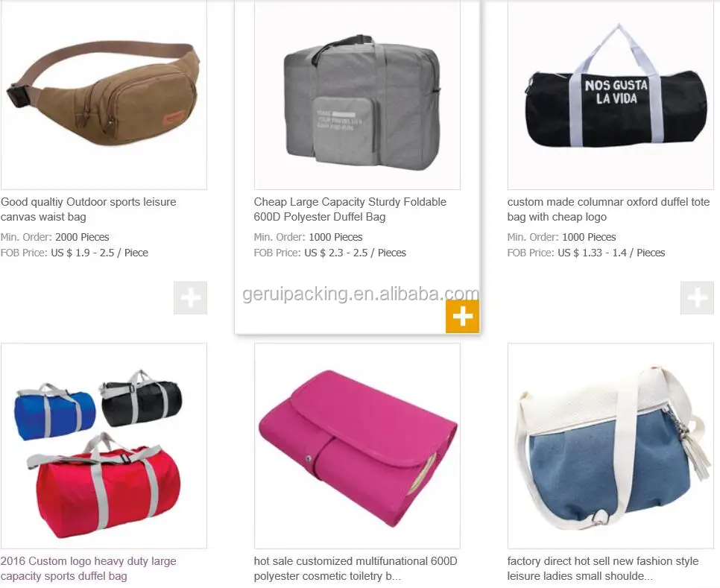
Task: Click the gray plus icon under the canvas waist bag
Action: 191,298
